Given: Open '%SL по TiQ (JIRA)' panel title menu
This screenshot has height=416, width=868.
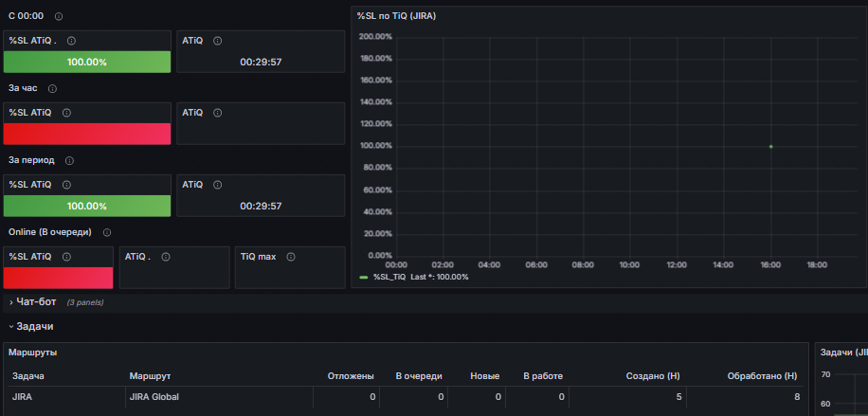Looking at the screenshot, I should point(396,17).
